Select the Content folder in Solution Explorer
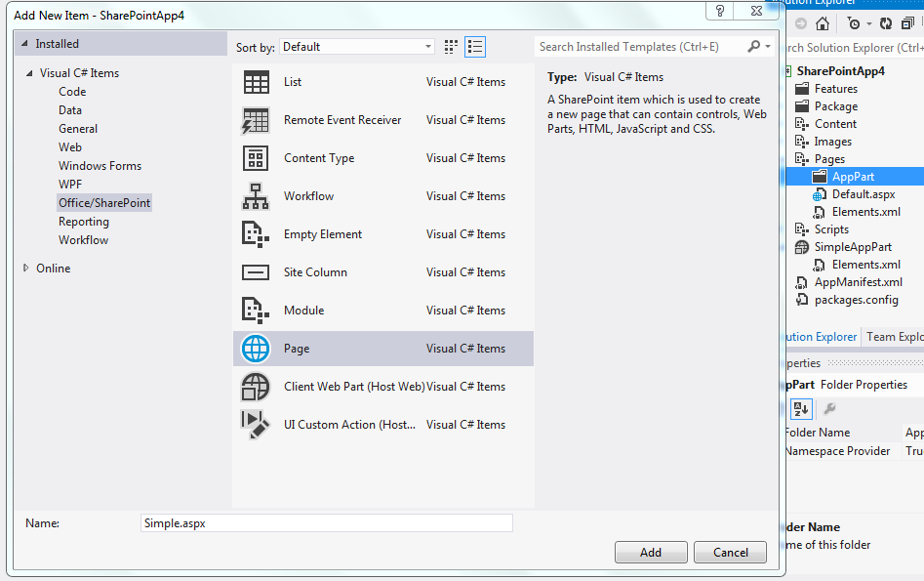924x581 pixels. 835,124
